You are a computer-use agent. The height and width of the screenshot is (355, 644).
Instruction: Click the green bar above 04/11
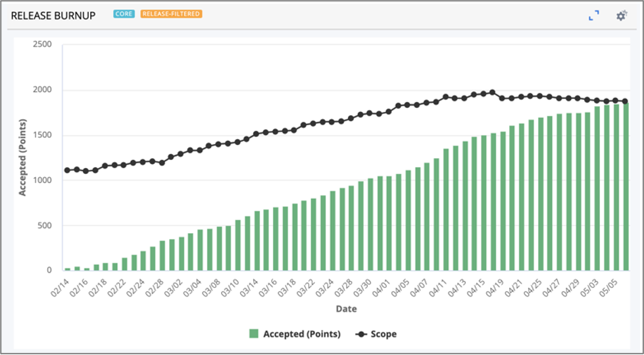(x=446, y=209)
